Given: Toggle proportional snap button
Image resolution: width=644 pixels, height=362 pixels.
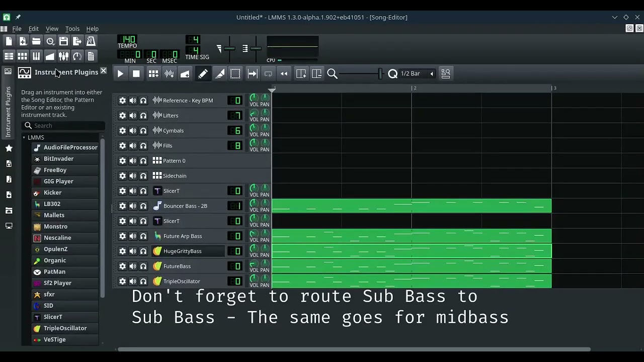Looking at the screenshot, I should coord(445,74).
